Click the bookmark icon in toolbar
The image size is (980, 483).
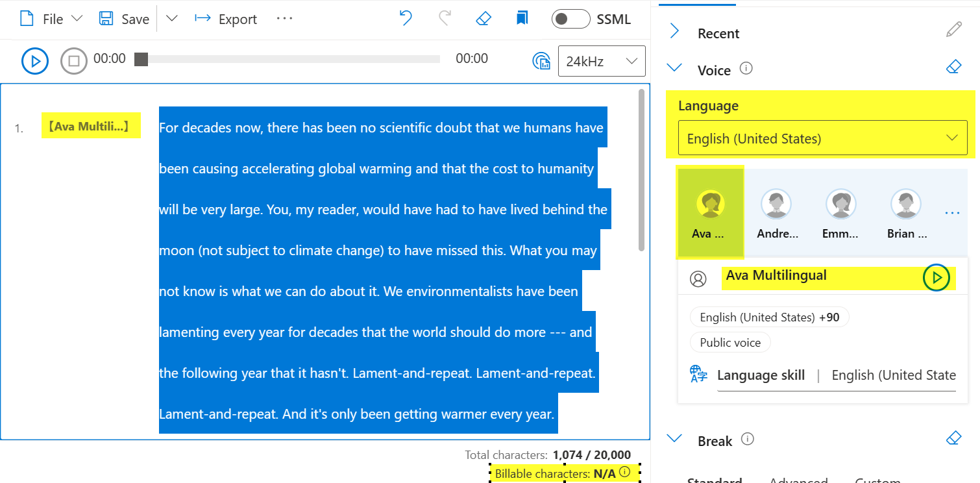pos(522,18)
